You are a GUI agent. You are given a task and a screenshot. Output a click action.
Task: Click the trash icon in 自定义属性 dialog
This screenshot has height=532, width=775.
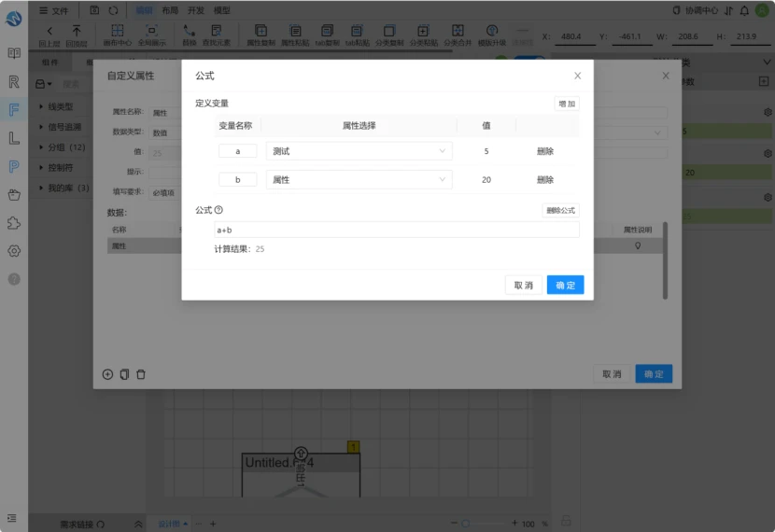[141, 374]
